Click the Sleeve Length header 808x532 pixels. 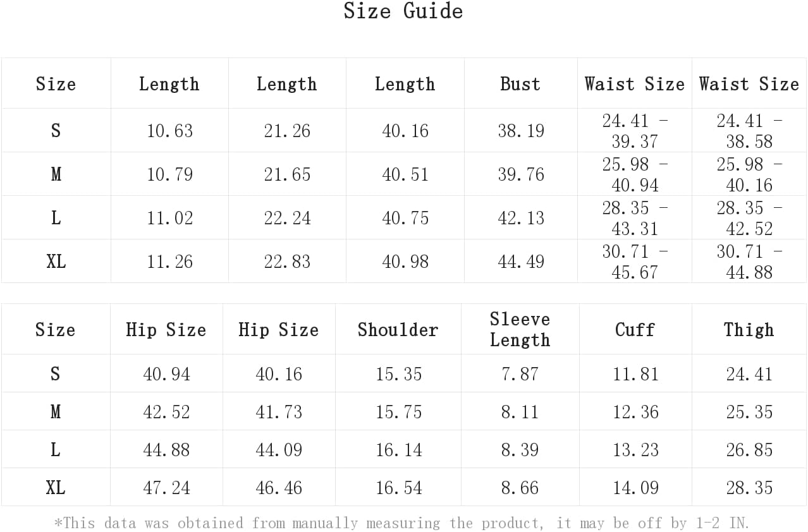(520, 329)
